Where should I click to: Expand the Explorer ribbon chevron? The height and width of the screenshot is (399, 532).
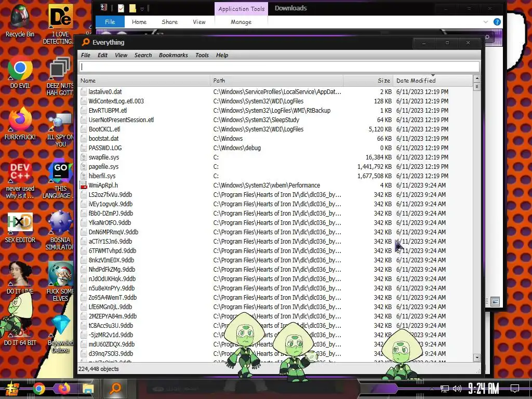486,22
